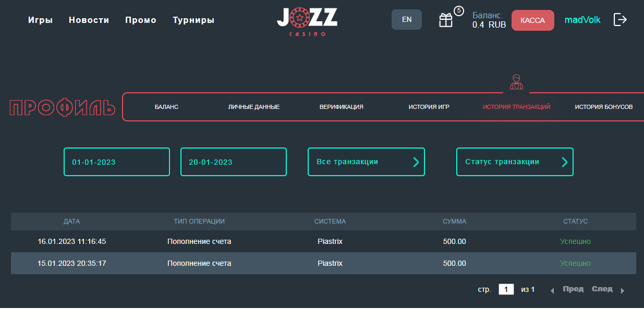This screenshot has height=320, width=644.
Task: Open the 'Все транзакции' dropdown
Action: [x=366, y=162]
